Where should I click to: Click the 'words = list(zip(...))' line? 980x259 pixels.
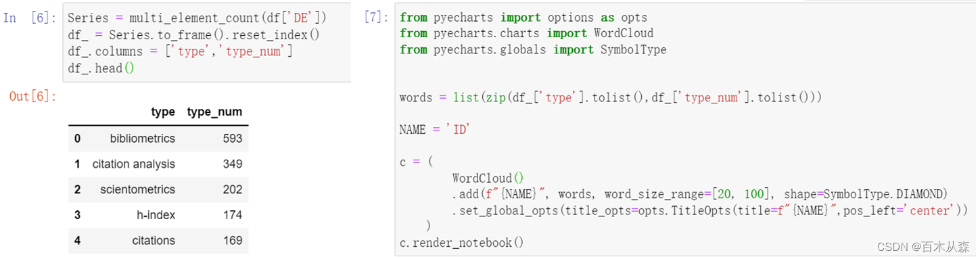(x=611, y=98)
